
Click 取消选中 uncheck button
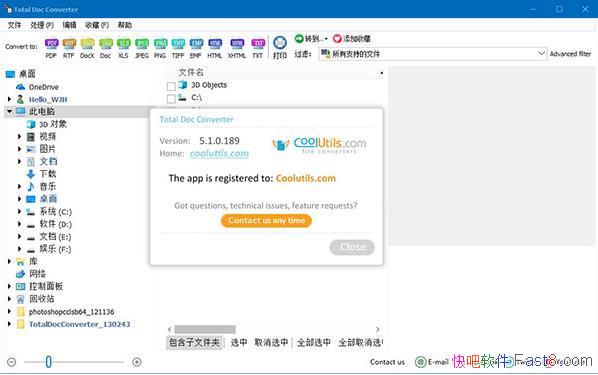click(271, 342)
